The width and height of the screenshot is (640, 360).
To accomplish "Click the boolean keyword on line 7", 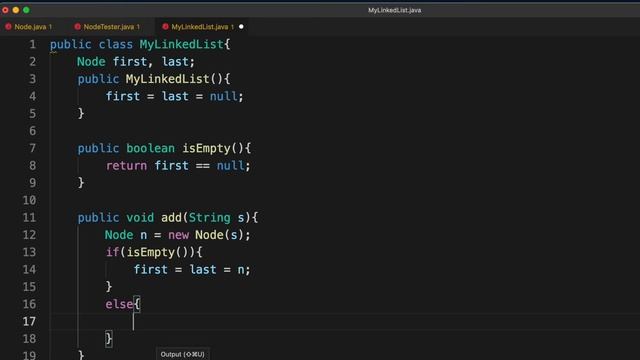I will (x=150, y=148).
